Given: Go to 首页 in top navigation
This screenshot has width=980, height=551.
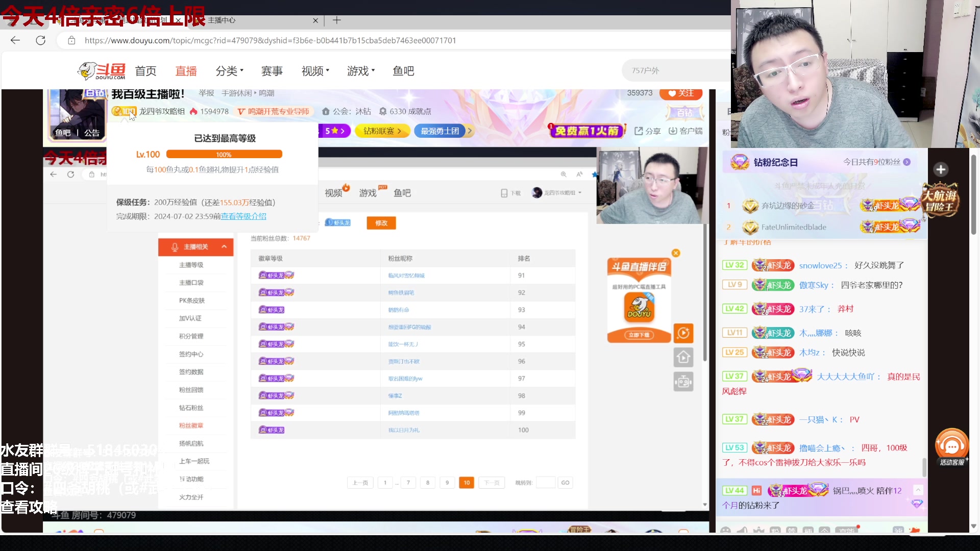Looking at the screenshot, I should click(145, 71).
